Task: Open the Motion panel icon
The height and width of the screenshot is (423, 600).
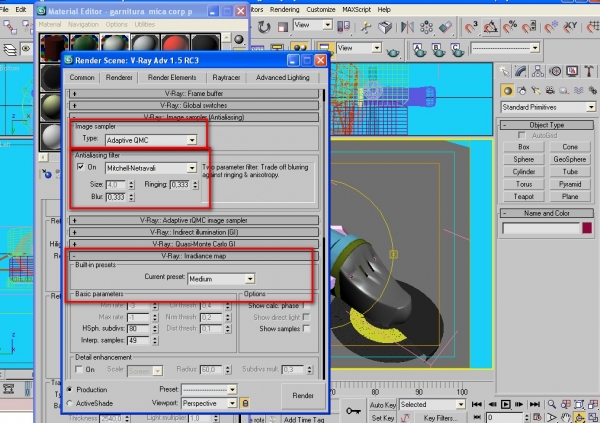Action: 555,71
